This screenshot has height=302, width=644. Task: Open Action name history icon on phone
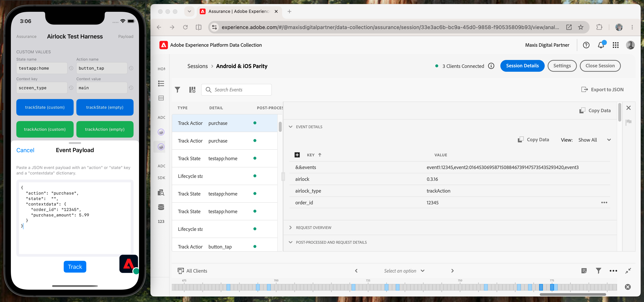coord(131,68)
